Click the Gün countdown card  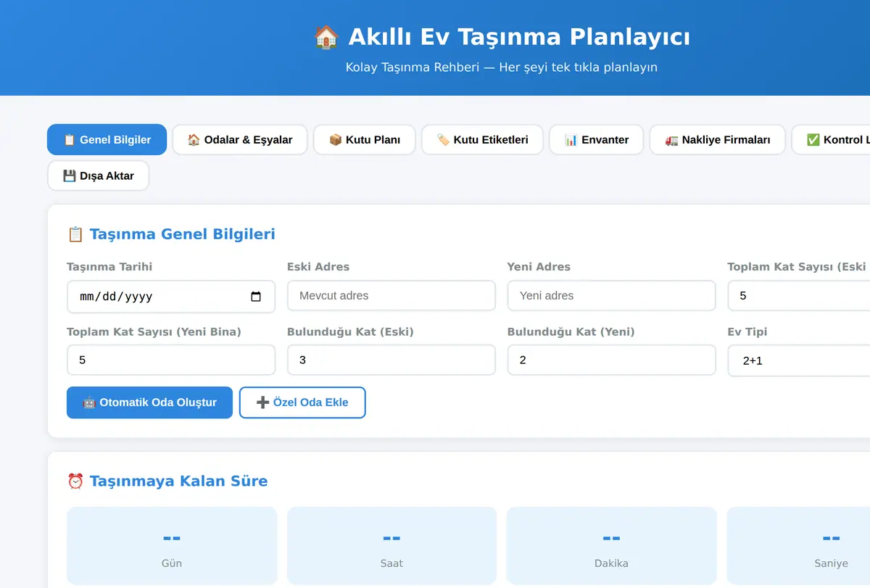coord(172,546)
